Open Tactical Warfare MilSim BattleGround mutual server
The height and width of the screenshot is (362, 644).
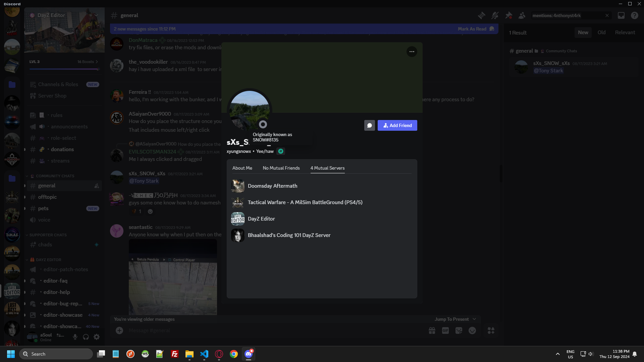[x=322, y=202]
